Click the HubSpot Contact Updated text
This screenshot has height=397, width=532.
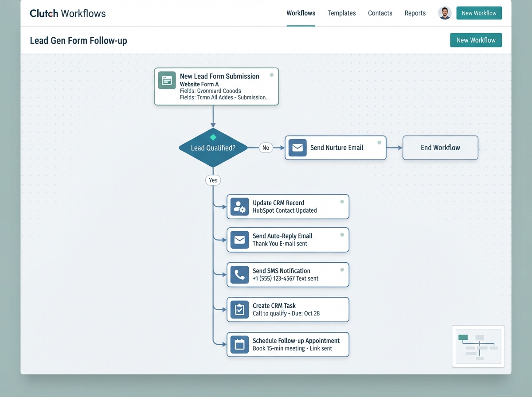(x=285, y=210)
